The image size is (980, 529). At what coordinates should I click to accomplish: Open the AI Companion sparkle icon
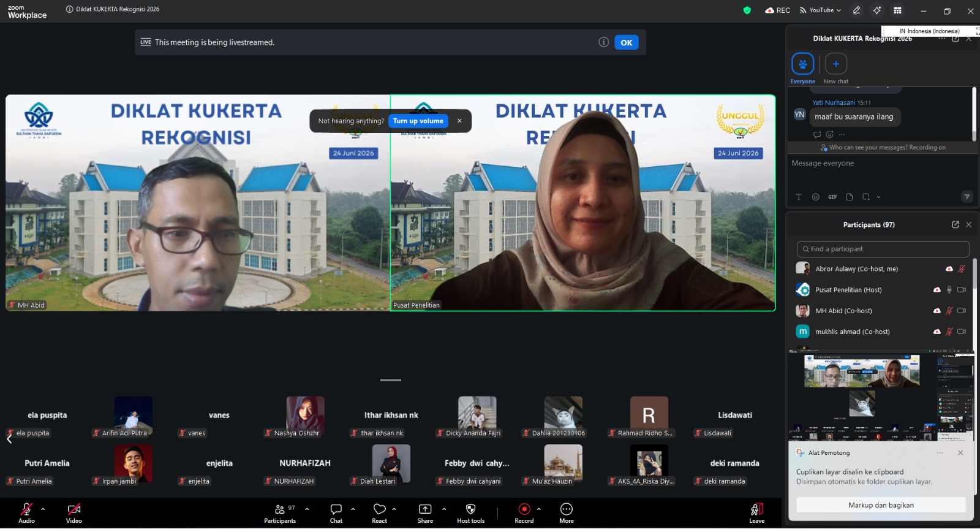877,10
